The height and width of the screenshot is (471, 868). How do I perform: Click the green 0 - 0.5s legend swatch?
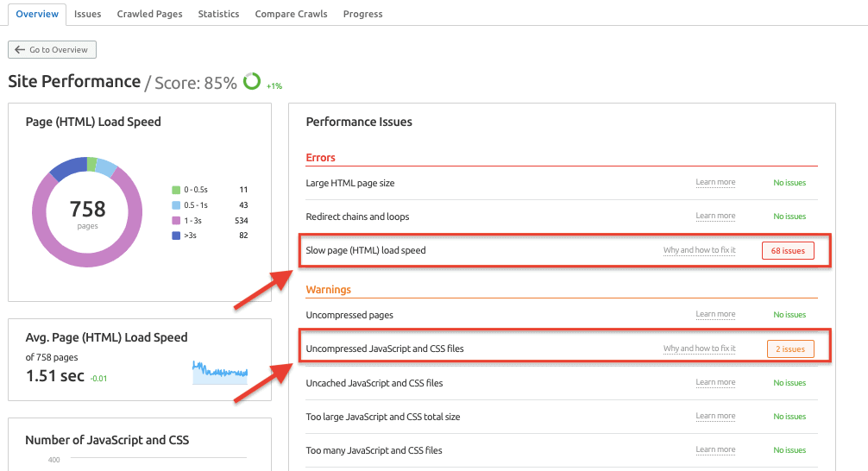[176, 190]
